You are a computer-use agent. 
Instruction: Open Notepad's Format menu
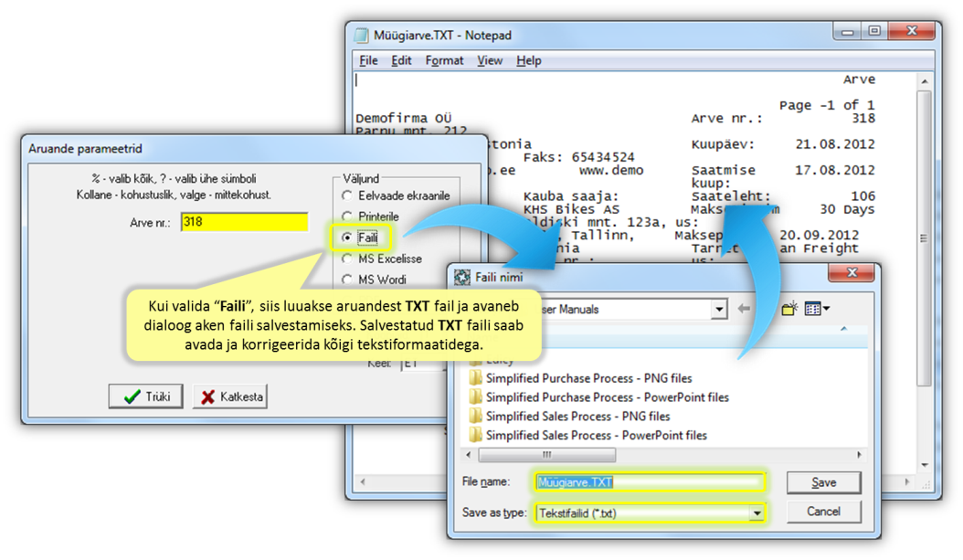(x=444, y=60)
